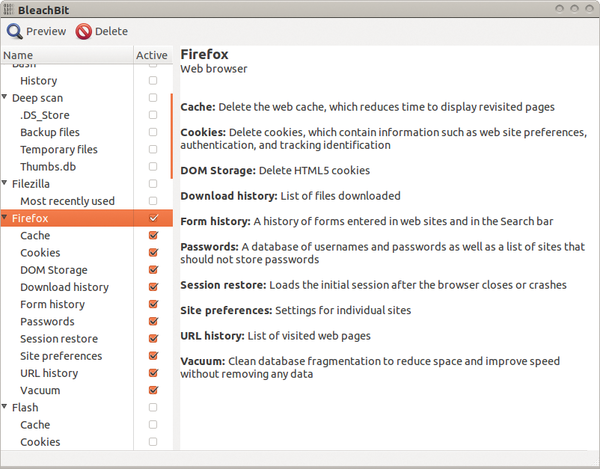Tick the Most recently used checkbox

click(x=153, y=201)
